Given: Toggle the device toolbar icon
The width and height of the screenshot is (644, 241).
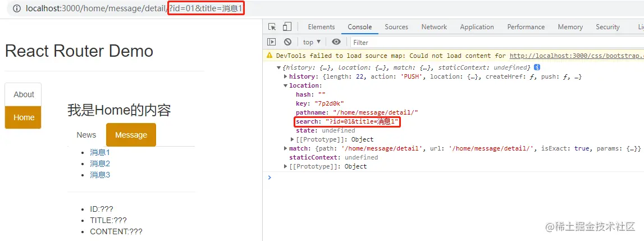Looking at the screenshot, I should (x=287, y=27).
